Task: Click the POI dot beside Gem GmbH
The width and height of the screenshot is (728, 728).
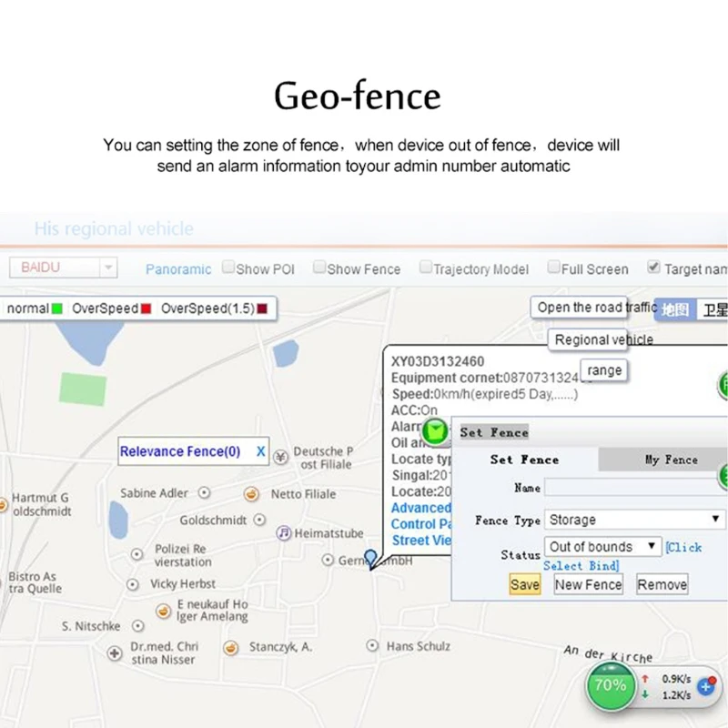Action: [328, 560]
